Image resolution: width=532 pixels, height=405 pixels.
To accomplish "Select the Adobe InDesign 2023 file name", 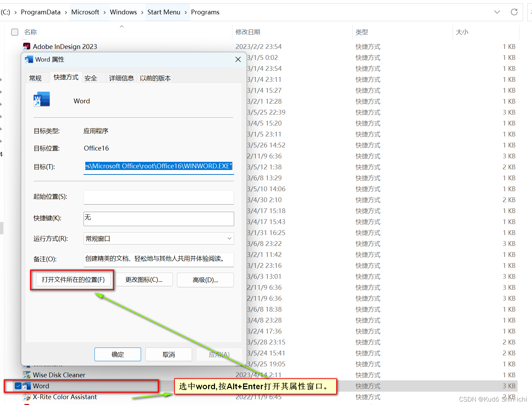I will point(65,47).
